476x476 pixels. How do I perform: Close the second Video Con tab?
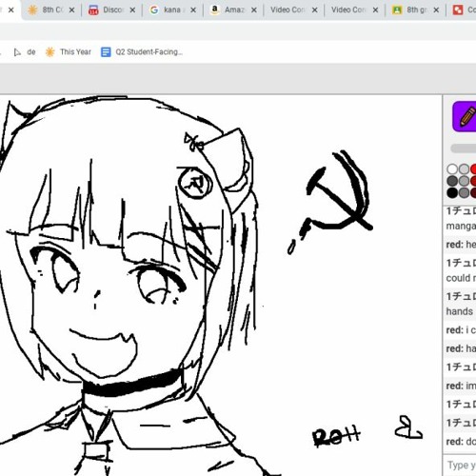[375, 10]
